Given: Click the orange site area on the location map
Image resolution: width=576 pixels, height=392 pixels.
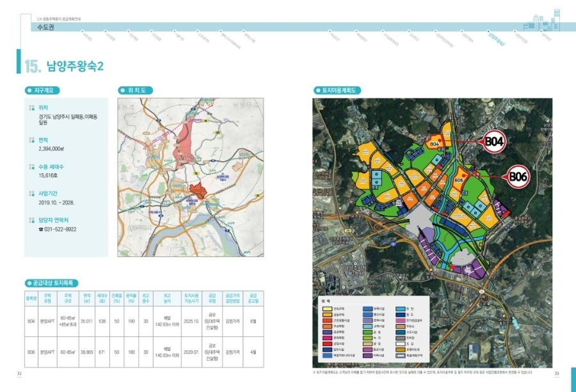Looking at the screenshot, I should [x=199, y=191].
